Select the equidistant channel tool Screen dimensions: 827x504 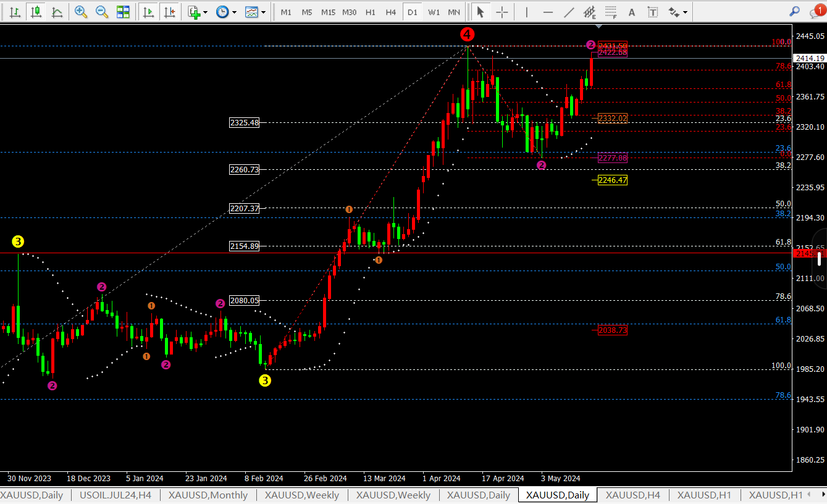point(590,12)
